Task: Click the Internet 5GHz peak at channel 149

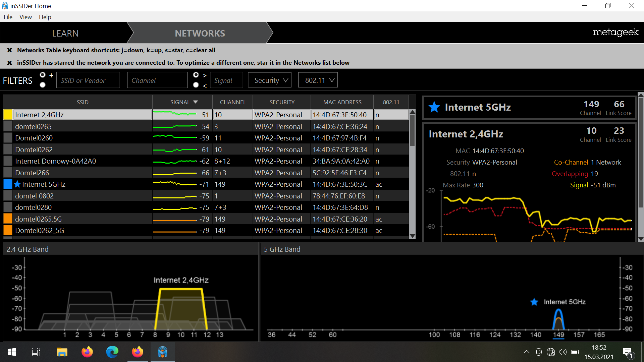Action: coord(558,319)
